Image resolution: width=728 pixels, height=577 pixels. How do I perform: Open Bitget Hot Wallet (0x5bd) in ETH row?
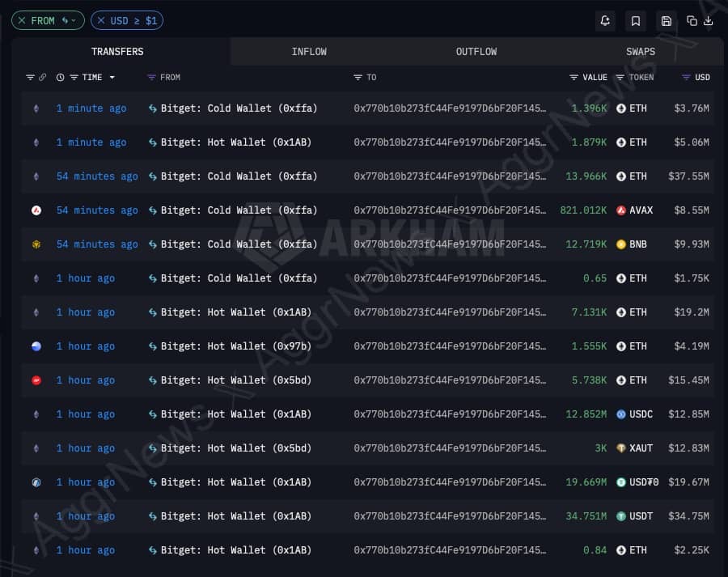236,380
